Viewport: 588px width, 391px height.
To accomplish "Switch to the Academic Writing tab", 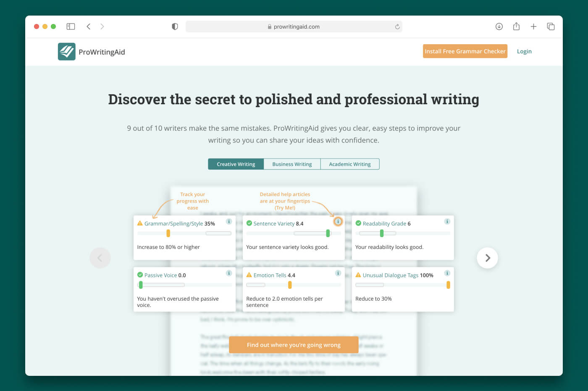I will click(350, 164).
